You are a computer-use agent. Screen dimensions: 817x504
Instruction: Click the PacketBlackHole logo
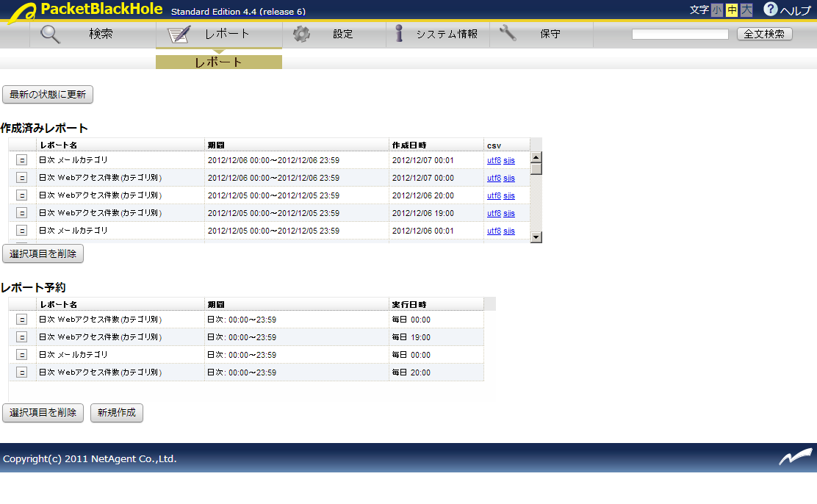(84, 10)
